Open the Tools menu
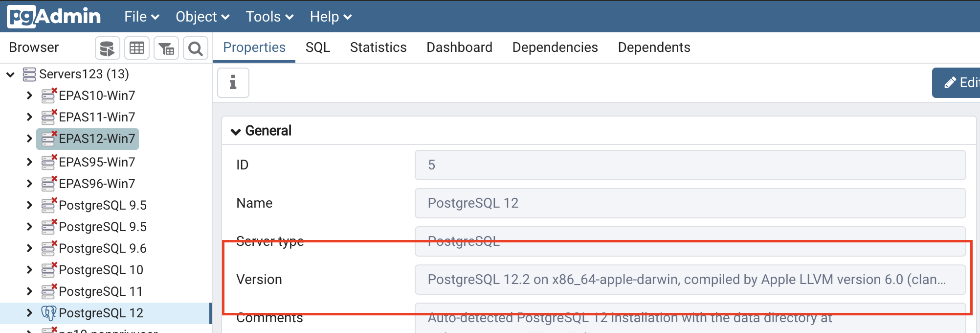This screenshot has width=980, height=333. click(269, 17)
